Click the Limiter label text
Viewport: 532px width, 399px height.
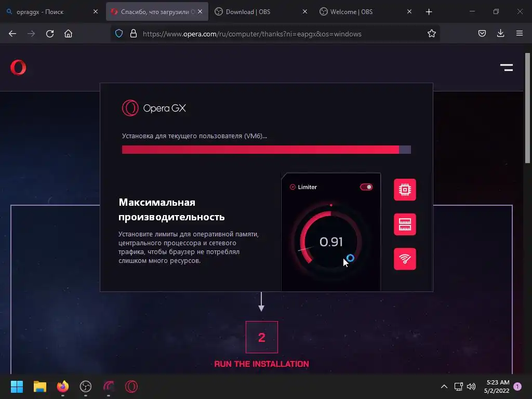coord(307,187)
